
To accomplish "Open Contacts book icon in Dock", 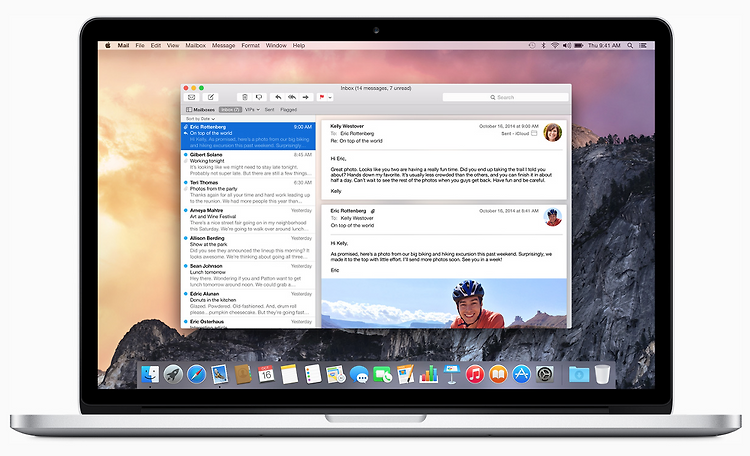I will pos(243,374).
